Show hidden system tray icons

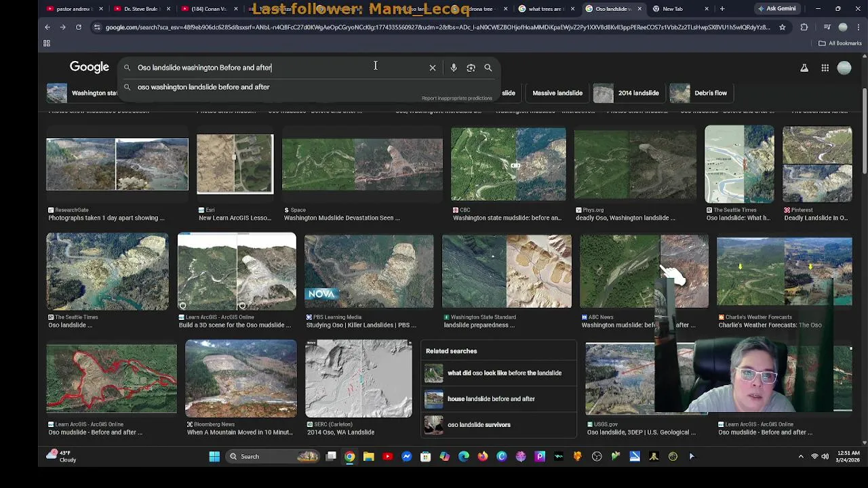point(801,457)
